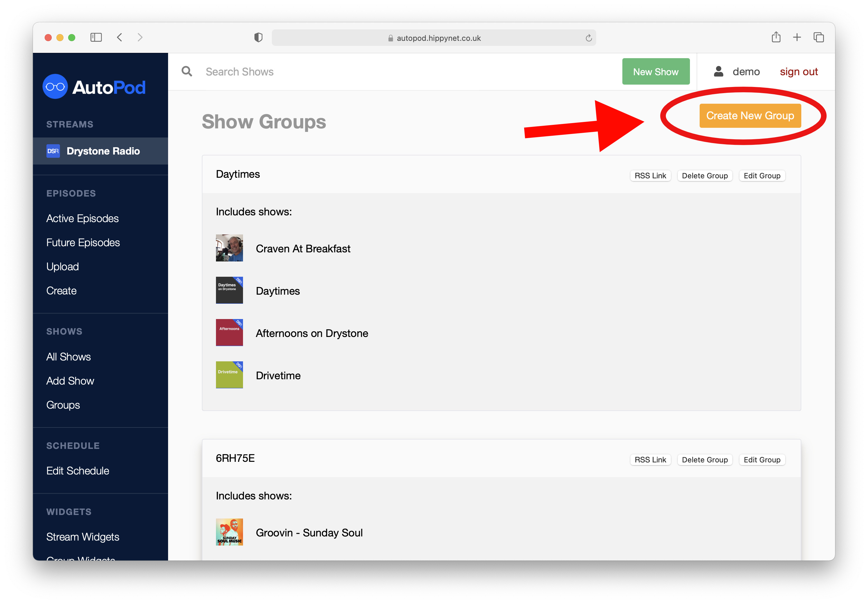This screenshot has width=868, height=604.
Task: Click sign out link
Action: tap(798, 72)
